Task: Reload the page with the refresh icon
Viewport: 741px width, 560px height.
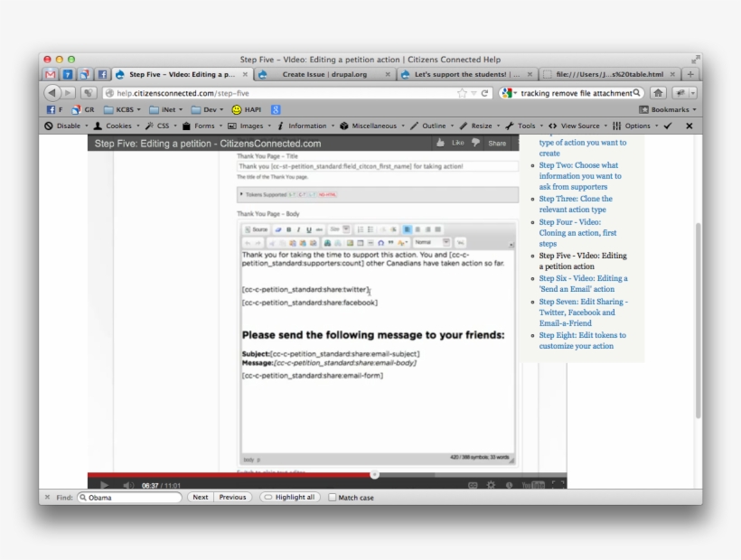Action: coord(484,93)
